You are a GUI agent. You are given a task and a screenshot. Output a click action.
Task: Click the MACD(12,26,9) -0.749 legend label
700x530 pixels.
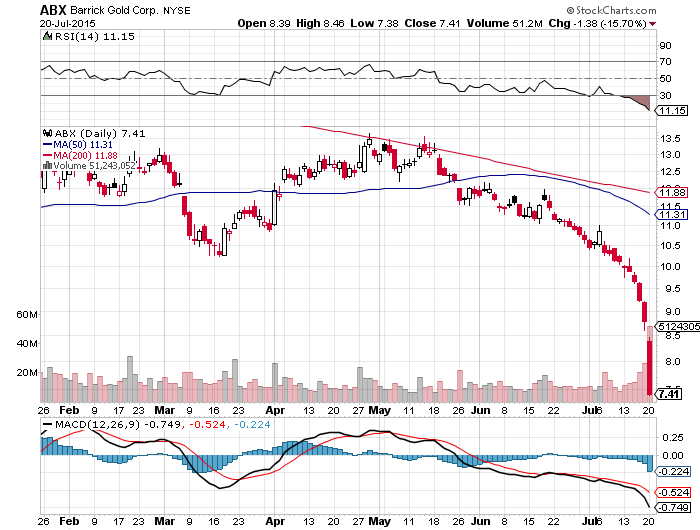point(118,425)
